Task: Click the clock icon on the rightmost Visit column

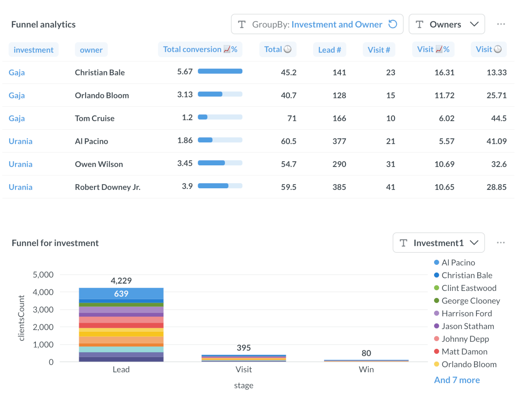Action: (496, 49)
